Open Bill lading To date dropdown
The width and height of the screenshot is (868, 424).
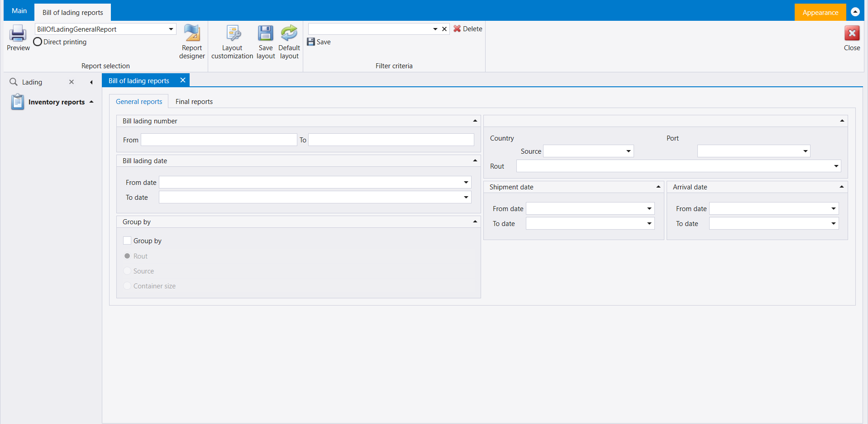point(466,197)
